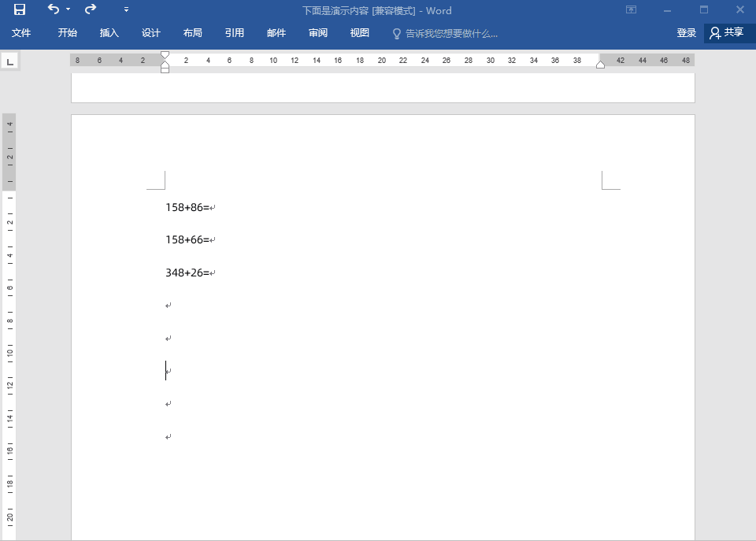Image resolution: width=756 pixels, height=541 pixels.
Task: Open the 文件 (File) menu
Action: pyautogui.click(x=21, y=33)
